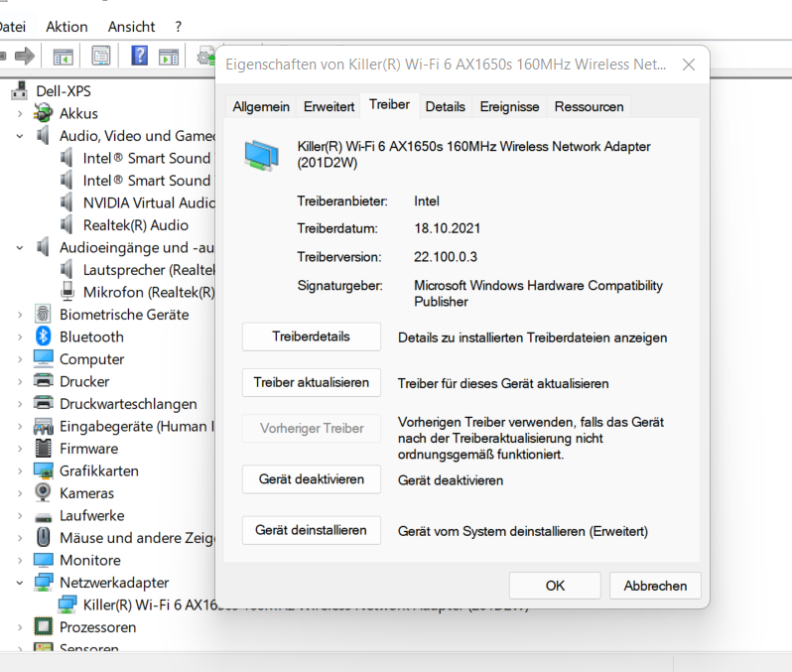The image size is (792, 672).
Task: Switch to the Allgemein tab
Action: (261, 106)
